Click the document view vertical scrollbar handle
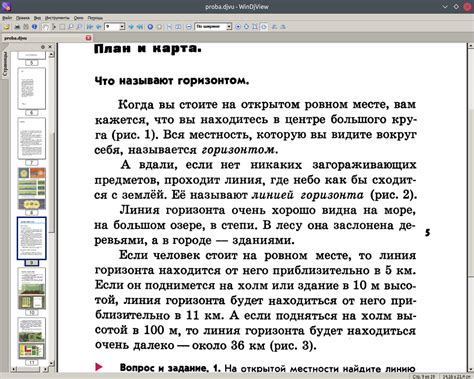474x379 pixels. point(471,193)
